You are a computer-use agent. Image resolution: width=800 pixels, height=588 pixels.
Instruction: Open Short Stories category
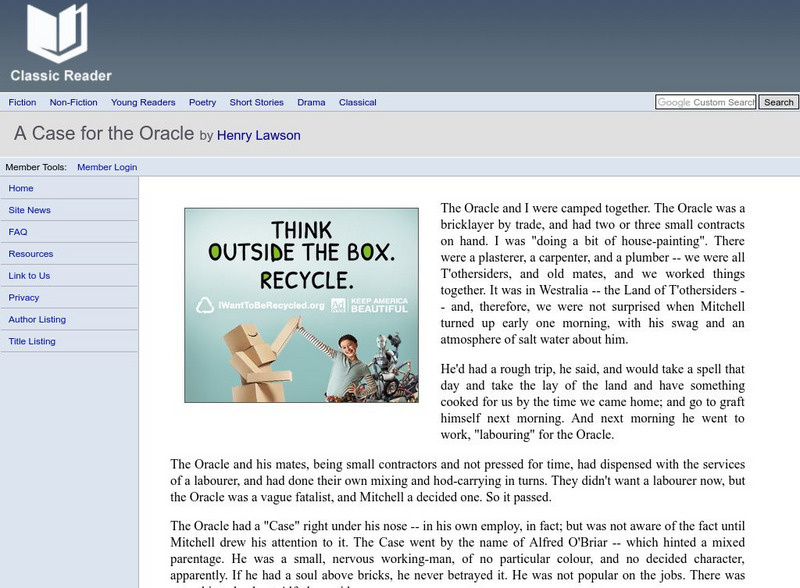pos(256,102)
